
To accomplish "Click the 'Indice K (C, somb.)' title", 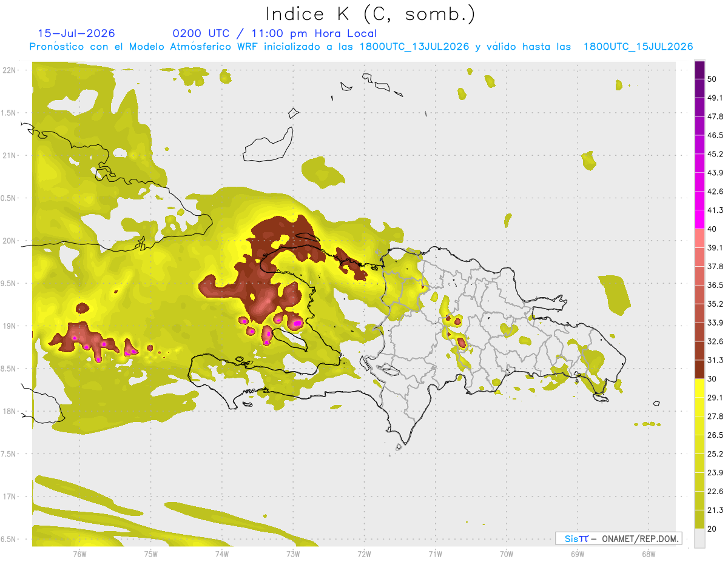I will coord(371,15).
